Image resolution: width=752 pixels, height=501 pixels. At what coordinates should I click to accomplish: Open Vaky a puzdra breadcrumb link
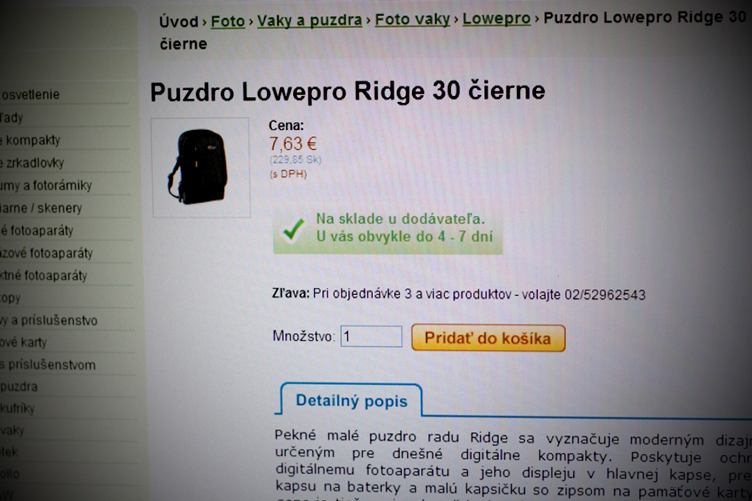(309, 20)
